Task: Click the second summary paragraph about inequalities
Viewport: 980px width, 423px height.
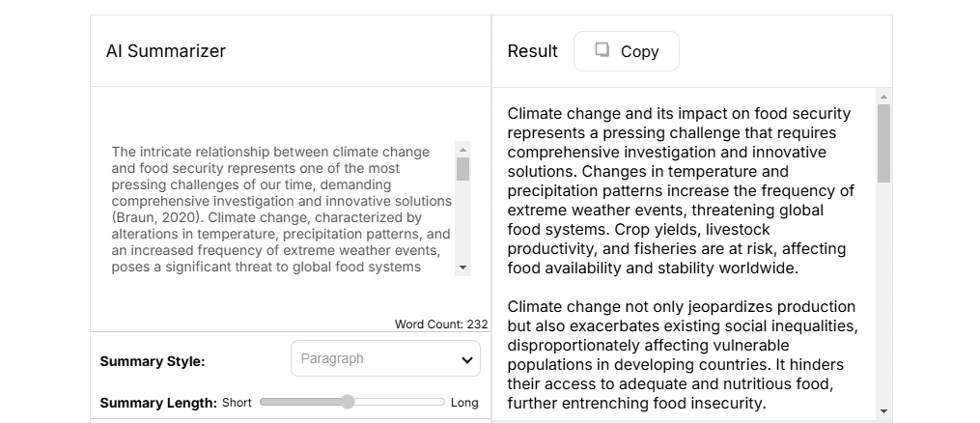Action: (680, 354)
